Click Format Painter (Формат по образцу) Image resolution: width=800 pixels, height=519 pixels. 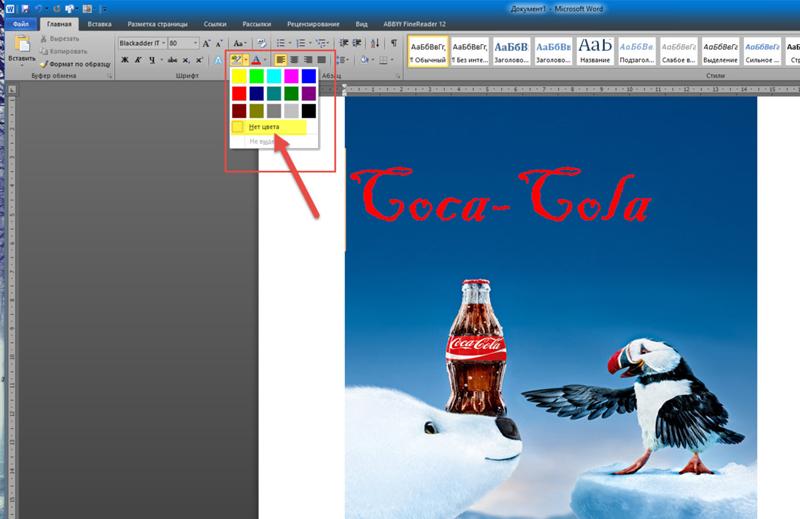[76, 64]
